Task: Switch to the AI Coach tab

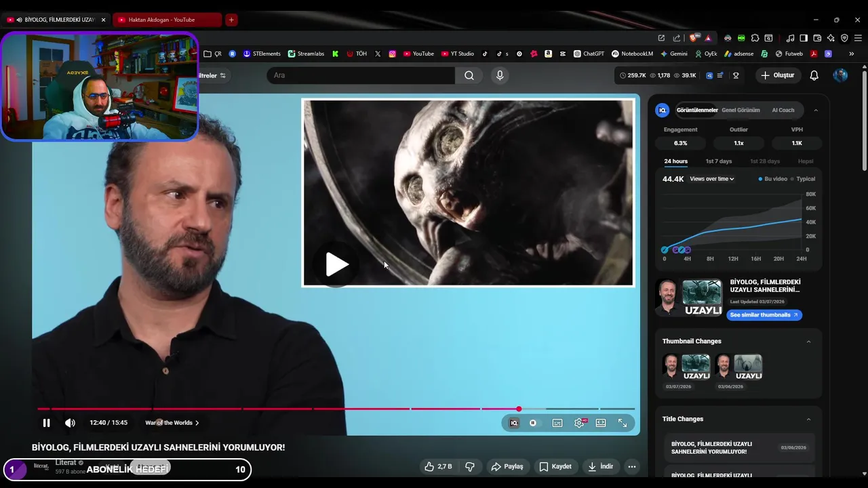Action: [783, 110]
